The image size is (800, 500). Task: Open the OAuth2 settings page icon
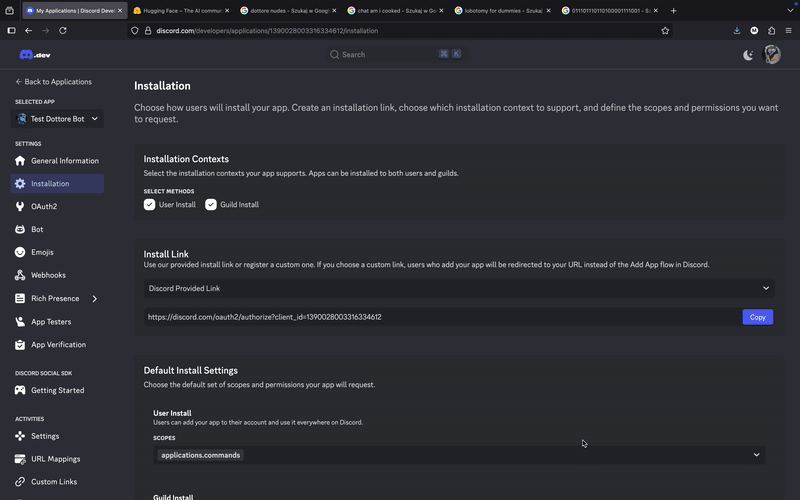(x=21, y=207)
